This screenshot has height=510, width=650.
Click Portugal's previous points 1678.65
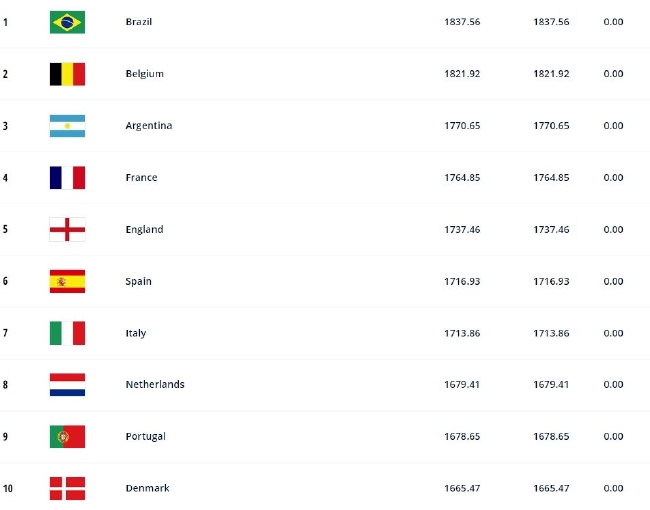[x=551, y=437]
